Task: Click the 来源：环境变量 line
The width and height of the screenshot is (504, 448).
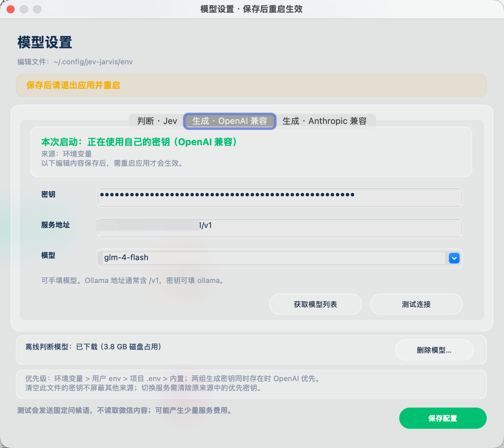Action: [x=66, y=154]
